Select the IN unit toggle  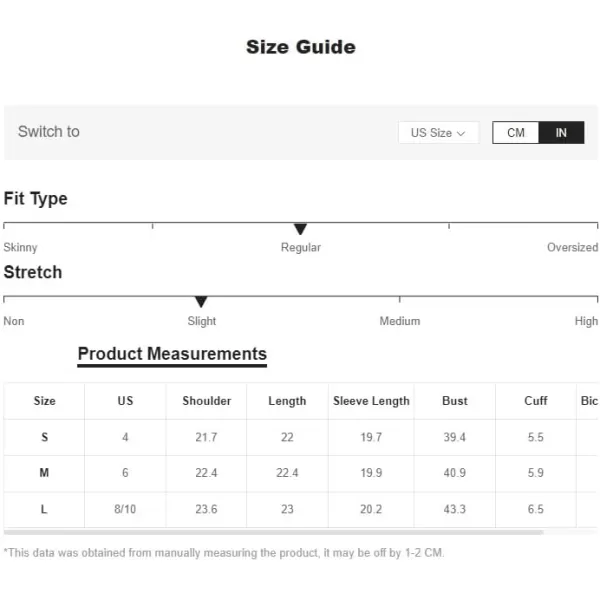pos(561,132)
